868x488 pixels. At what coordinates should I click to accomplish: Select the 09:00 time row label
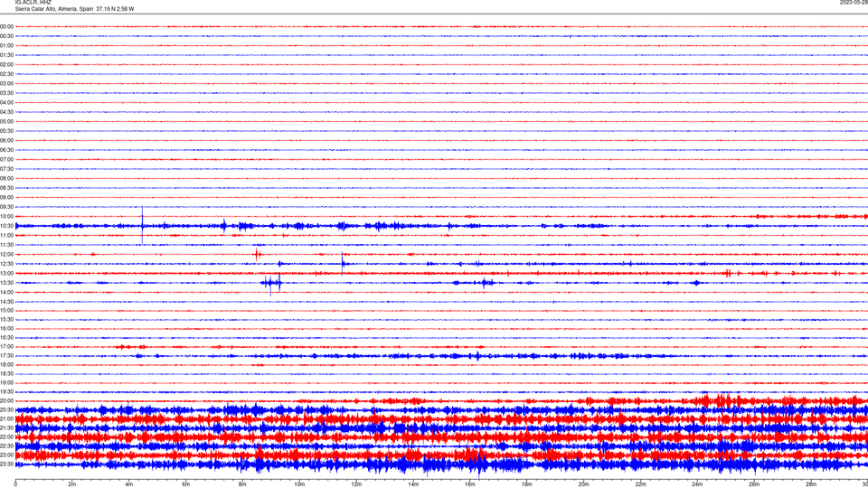[6, 198]
